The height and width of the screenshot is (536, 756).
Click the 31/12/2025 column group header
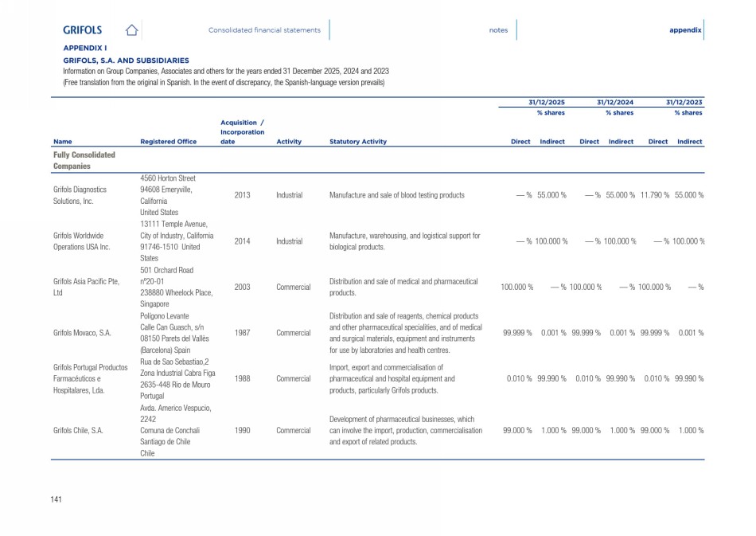pos(547,102)
